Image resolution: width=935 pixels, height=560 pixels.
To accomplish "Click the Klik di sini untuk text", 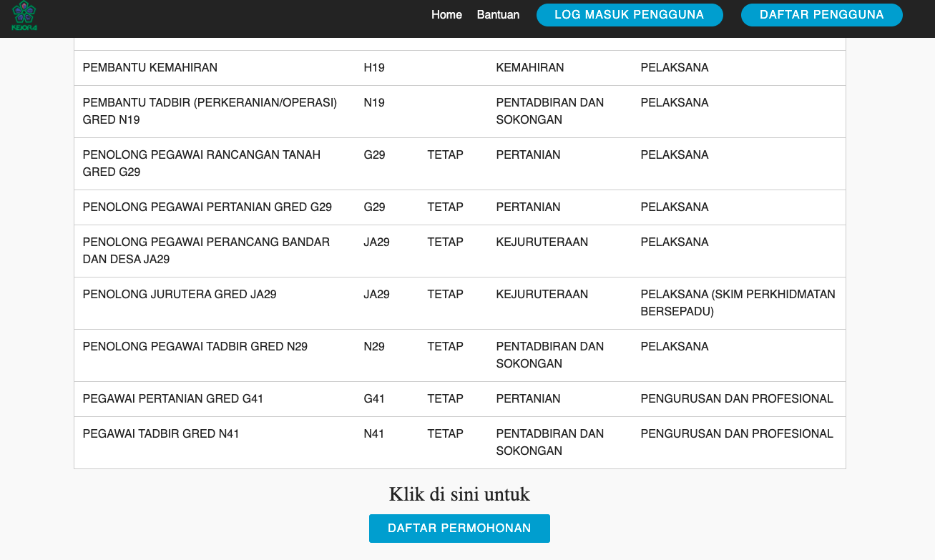I will tap(459, 494).
